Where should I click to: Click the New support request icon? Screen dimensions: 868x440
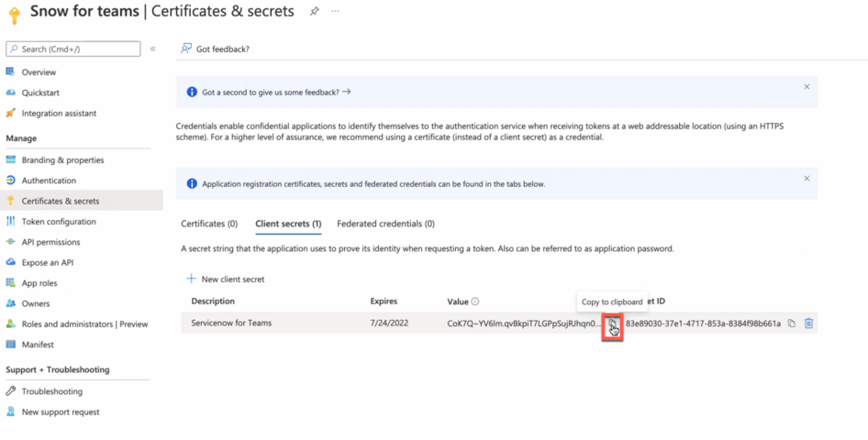click(10, 412)
